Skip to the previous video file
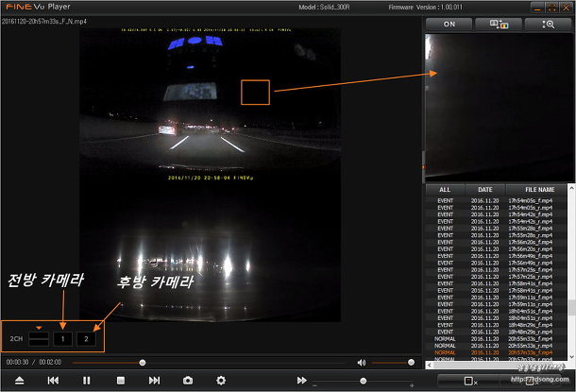576x392 pixels. pyautogui.click(x=53, y=380)
